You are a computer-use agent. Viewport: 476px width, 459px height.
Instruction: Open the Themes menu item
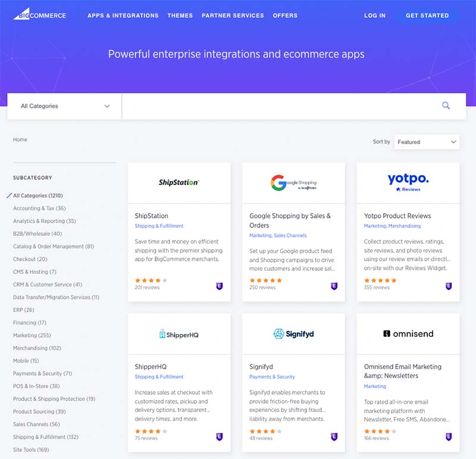coord(180,15)
